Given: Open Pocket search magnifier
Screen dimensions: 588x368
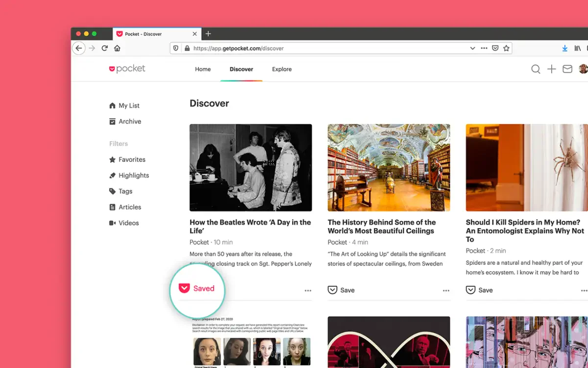Looking at the screenshot, I should click(536, 69).
